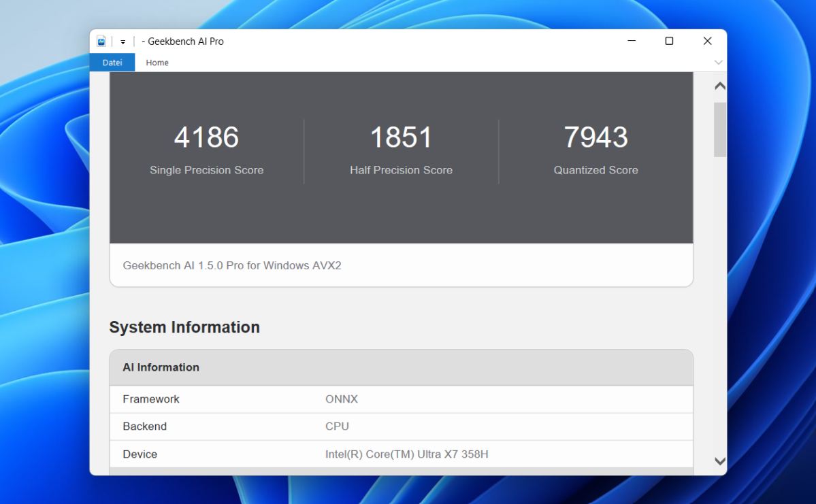Click the Half Precision Score label
This screenshot has height=504, width=816.
click(402, 170)
